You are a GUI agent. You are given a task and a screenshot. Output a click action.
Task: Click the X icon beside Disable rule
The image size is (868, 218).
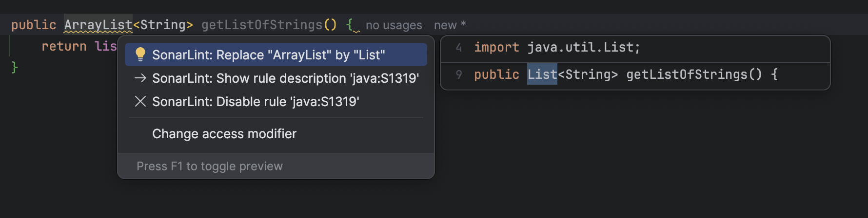[x=140, y=101]
